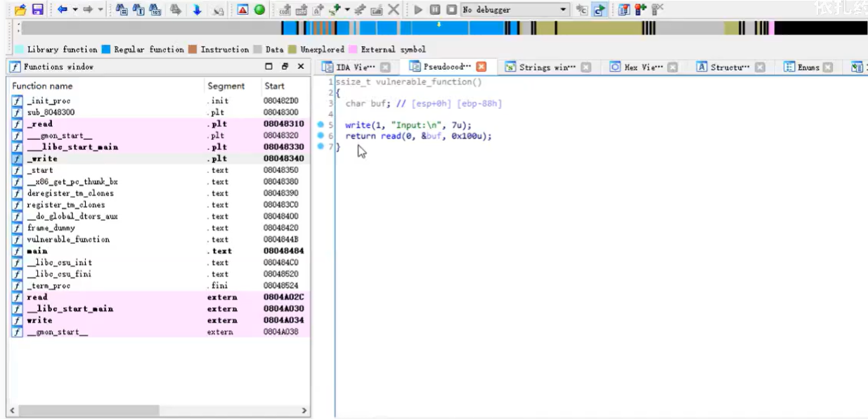Open the back-navigation history dropdown arrow
Screen dimensions: 868x419
coord(75,10)
